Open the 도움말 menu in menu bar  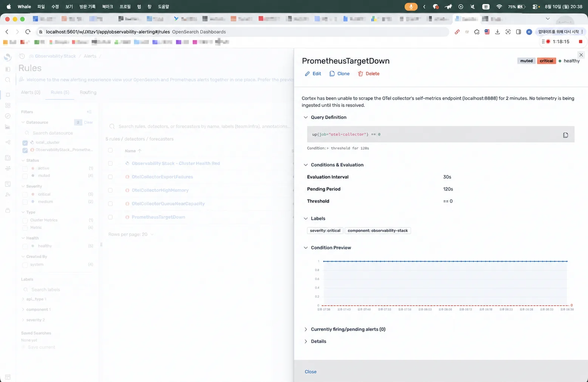(163, 7)
